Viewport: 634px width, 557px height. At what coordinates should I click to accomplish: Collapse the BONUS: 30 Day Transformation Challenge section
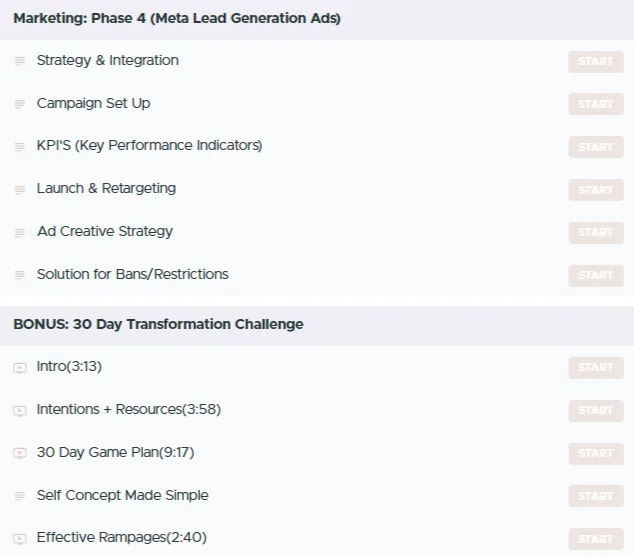click(x=158, y=324)
